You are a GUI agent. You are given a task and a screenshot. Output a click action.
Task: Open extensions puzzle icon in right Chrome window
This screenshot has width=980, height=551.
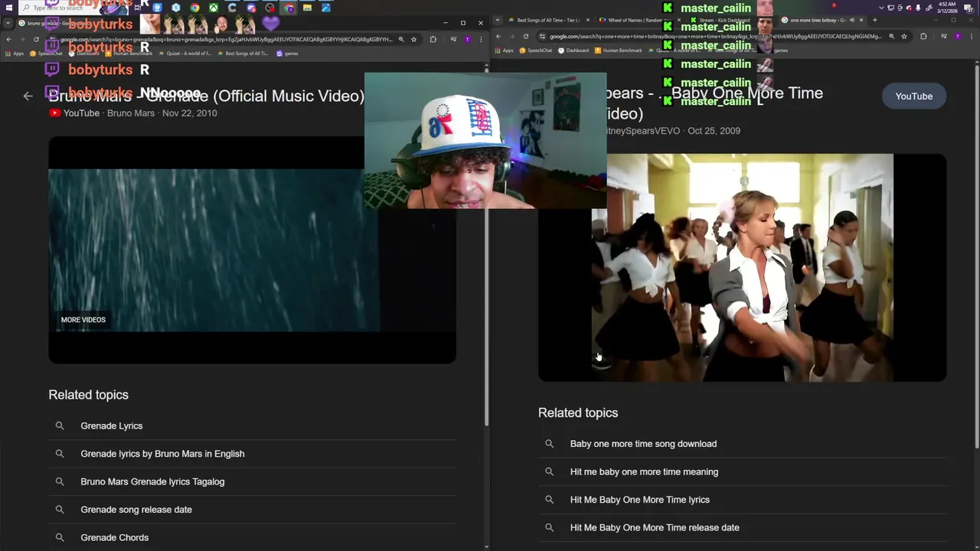point(923,36)
